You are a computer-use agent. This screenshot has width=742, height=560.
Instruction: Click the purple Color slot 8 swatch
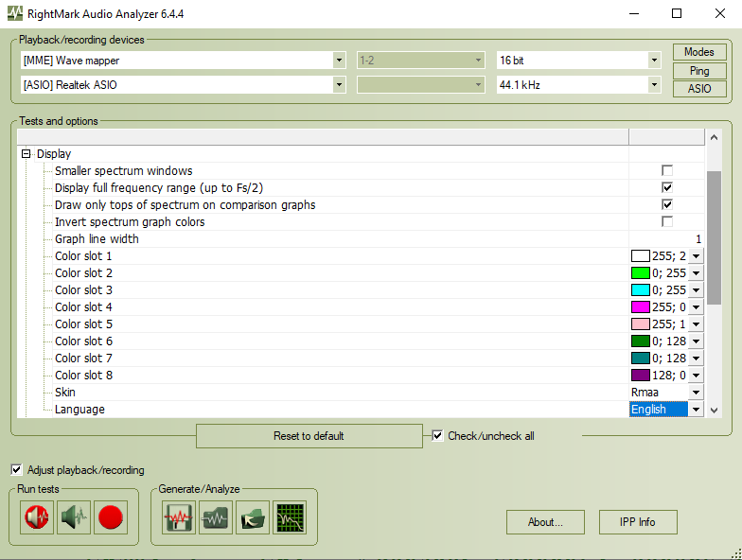(640, 375)
